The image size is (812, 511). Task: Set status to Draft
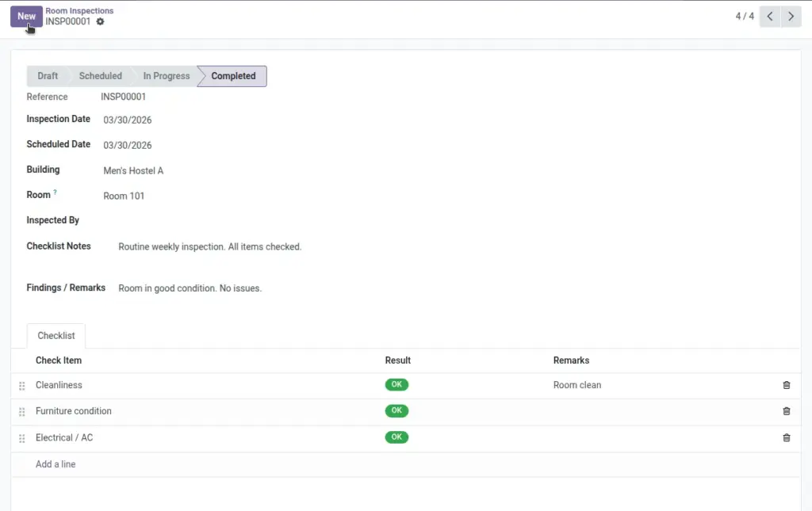(48, 76)
